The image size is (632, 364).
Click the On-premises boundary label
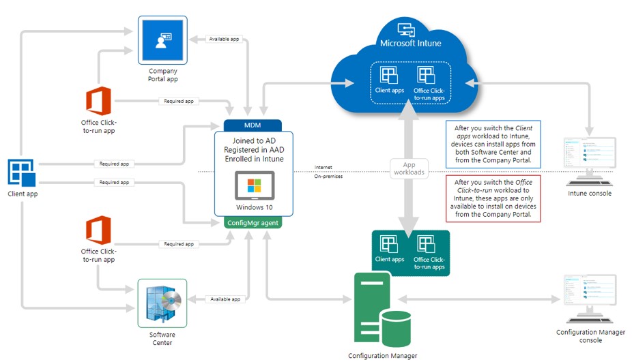point(328,177)
